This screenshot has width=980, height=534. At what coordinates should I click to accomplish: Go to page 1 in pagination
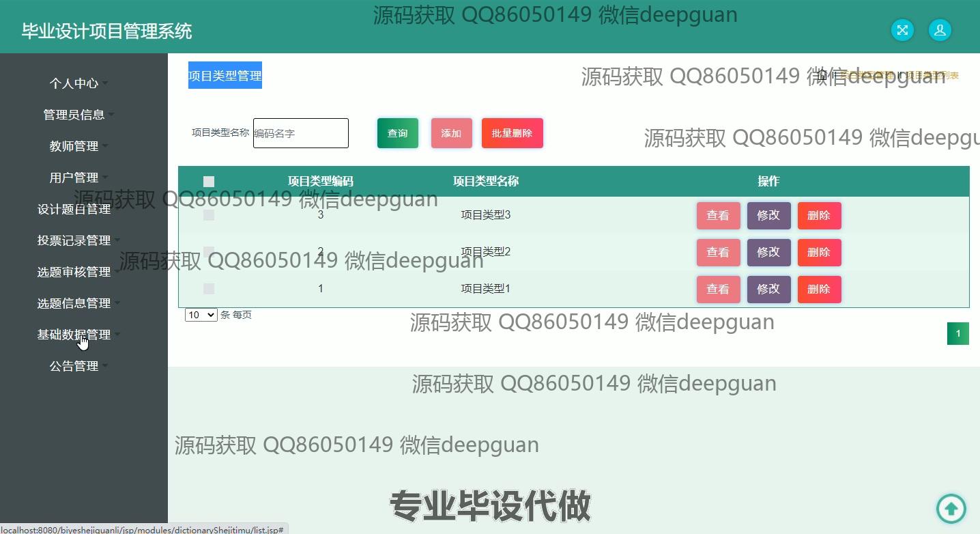957,333
